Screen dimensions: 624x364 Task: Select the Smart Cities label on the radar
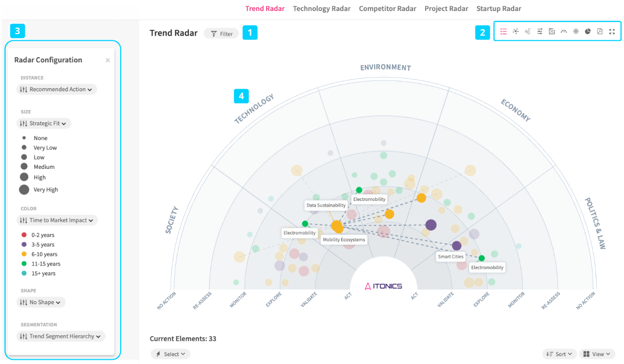pyautogui.click(x=451, y=257)
